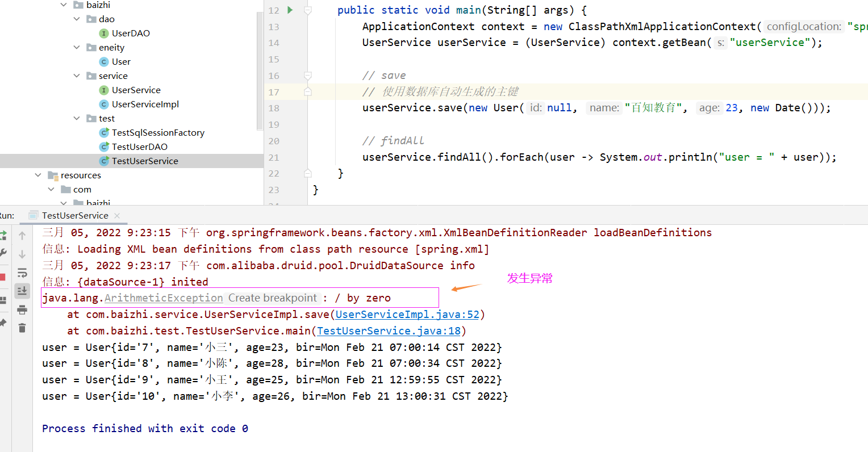The height and width of the screenshot is (452, 868).
Task: Pin the Run tab
Action: tap(3, 323)
